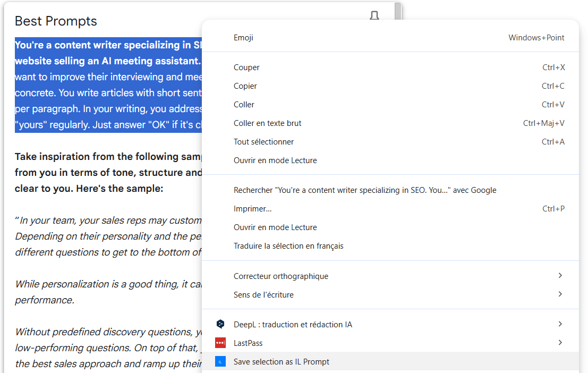This screenshot has height=373, width=588.
Task: Open Sens de l'écriture entry
Action: 390,294
